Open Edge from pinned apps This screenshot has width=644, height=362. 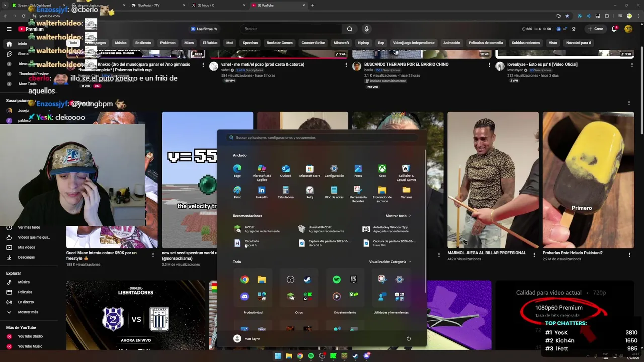237,171
